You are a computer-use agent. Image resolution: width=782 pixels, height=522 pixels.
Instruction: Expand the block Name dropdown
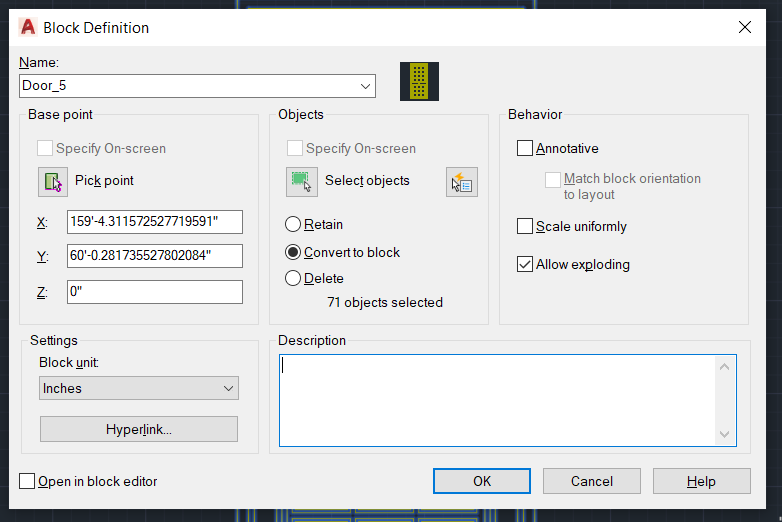coord(365,86)
